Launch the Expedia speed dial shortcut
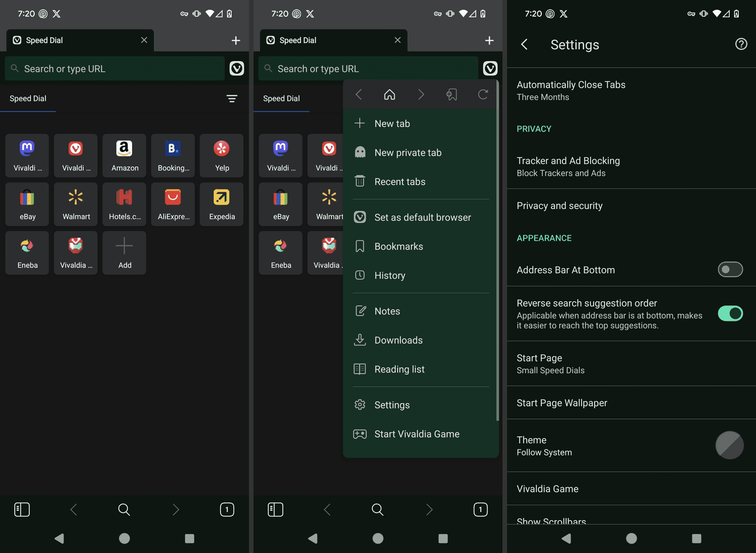This screenshot has height=553, width=756. 222,204
